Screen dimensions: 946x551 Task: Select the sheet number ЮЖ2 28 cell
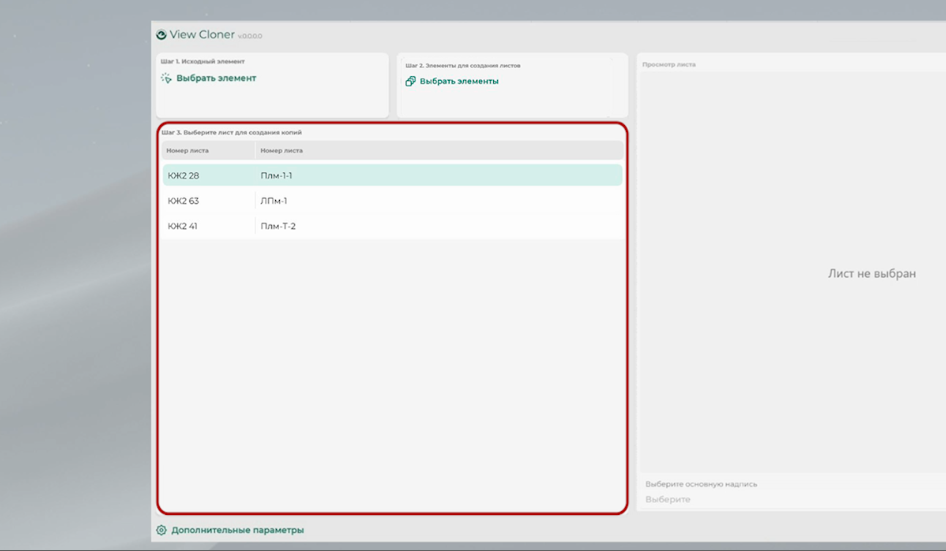[x=184, y=176]
